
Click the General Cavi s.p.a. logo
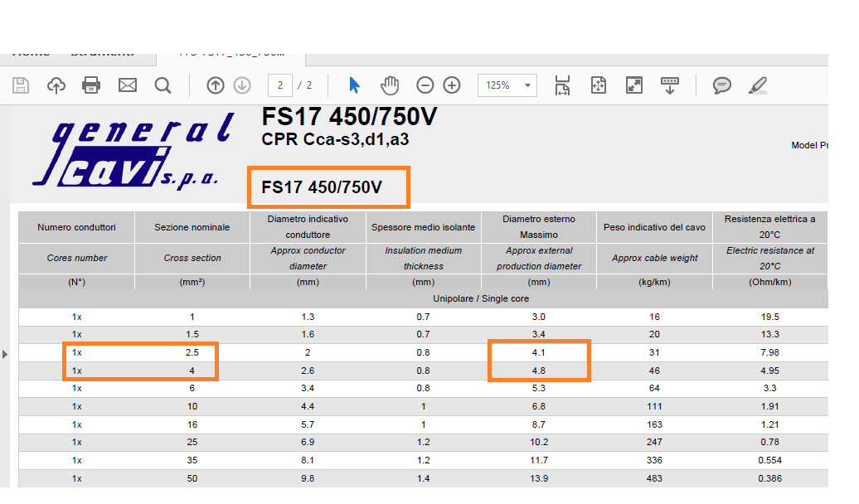tap(133, 151)
